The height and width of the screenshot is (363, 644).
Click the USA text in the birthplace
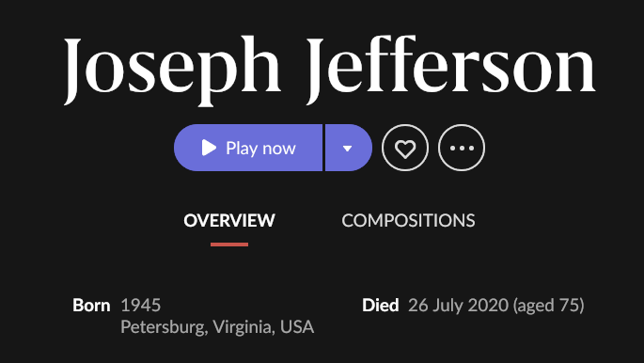click(x=297, y=327)
